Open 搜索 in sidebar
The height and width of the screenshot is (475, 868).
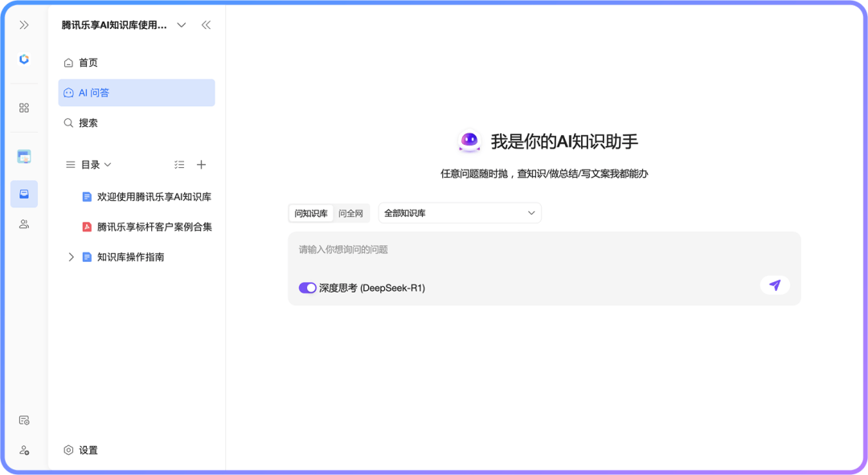coord(137,123)
